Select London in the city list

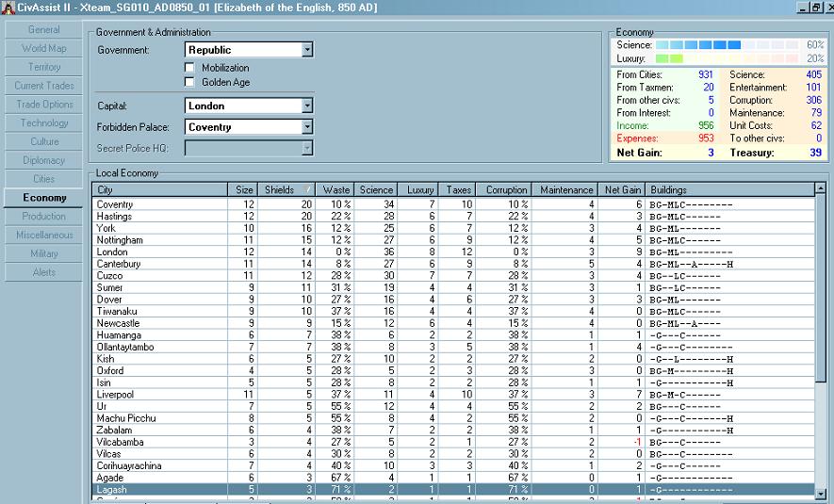click(x=453, y=252)
